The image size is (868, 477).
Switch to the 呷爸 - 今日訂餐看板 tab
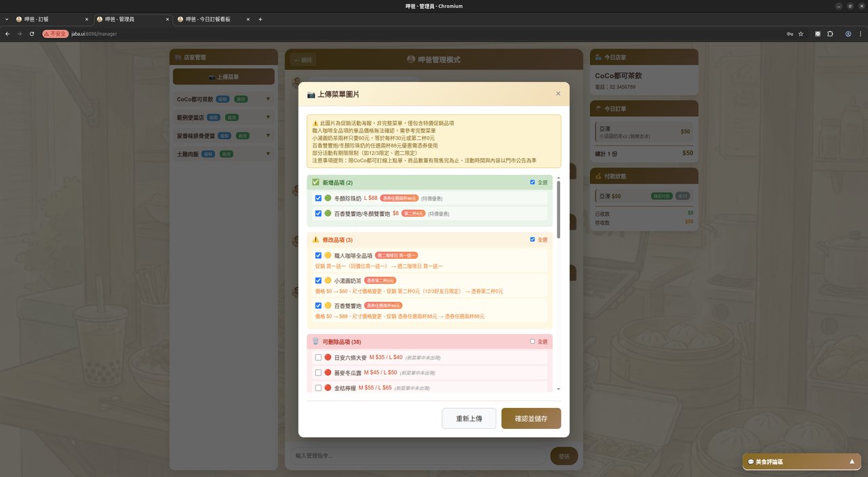pyautogui.click(x=208, y=19)
